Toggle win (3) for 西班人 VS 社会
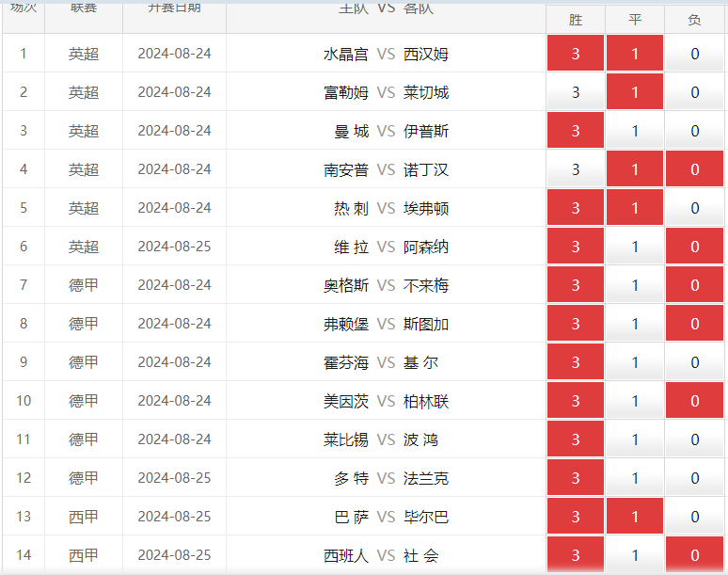 (x=576, y=554)
